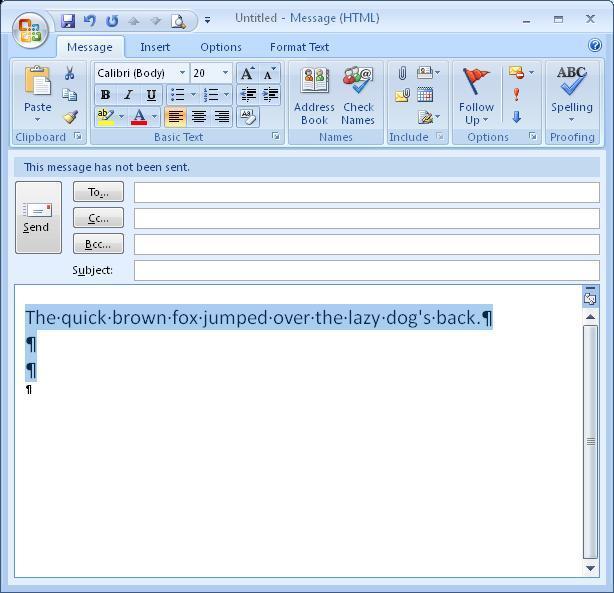Switch to the Message tab

point(90,47)
